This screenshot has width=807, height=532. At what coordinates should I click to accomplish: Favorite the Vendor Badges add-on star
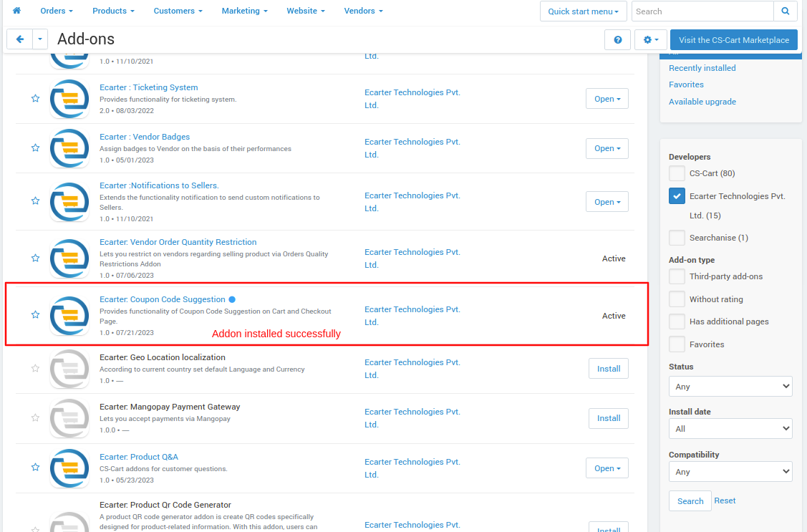click(35, 147)
